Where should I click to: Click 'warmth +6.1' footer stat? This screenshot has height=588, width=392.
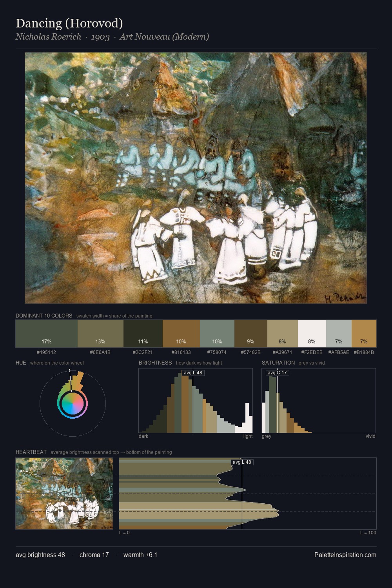pyautogui.click(x=140, y=555)
